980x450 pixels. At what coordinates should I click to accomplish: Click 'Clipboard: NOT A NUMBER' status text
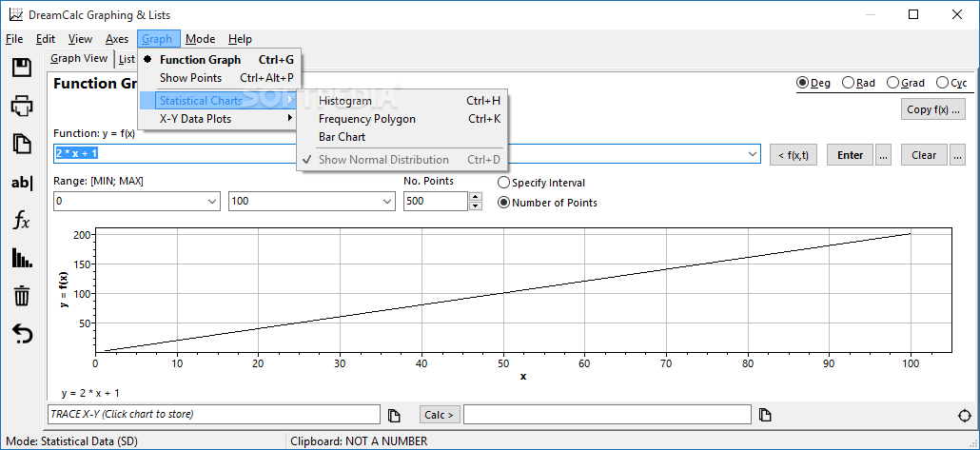point(359,441)
